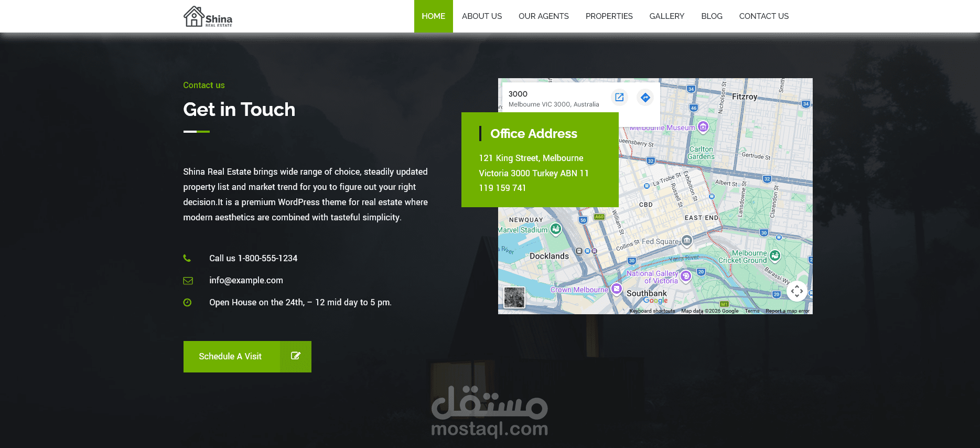
Task: Open CONTACT US in navigation
Action: pos(763,16)
